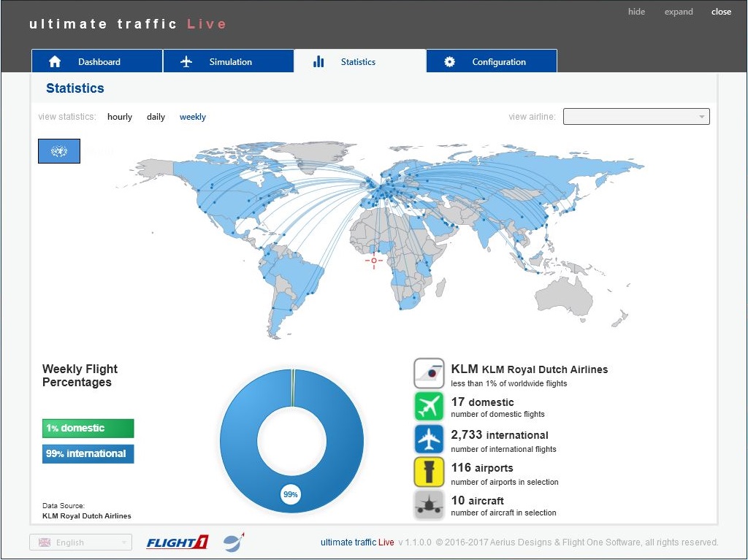Click the Simulation airplane icon
This screenshot has height=560, width=748.
tap(186, 61)
